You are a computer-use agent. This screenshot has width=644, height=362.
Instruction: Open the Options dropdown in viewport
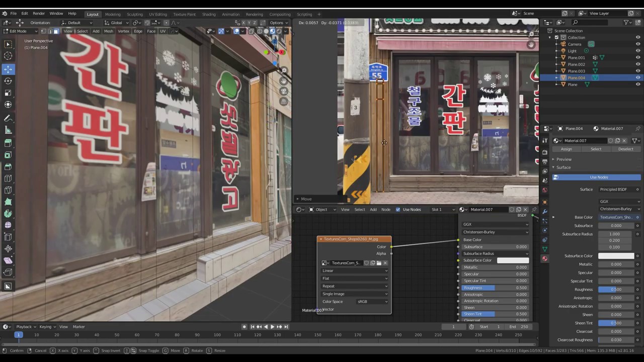pyautogui.click(x=278, y=23)
